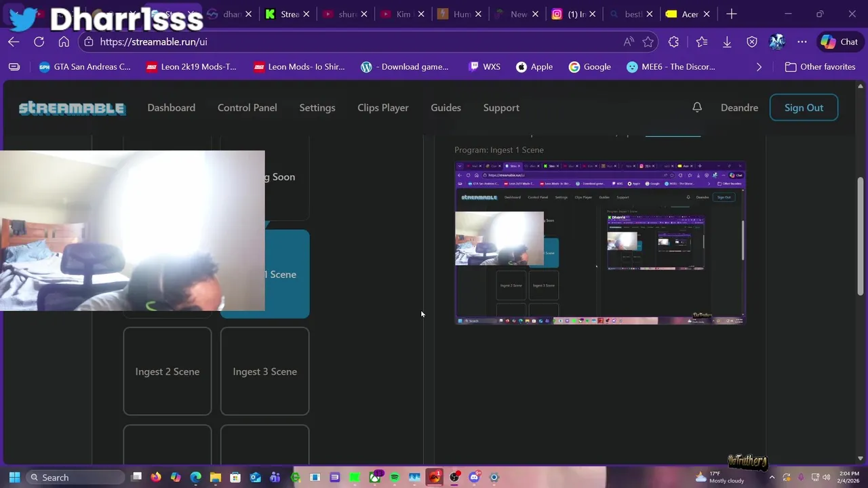Switch to the Ingest 2 Scene

pyautogui.click(x=167, y=371)
